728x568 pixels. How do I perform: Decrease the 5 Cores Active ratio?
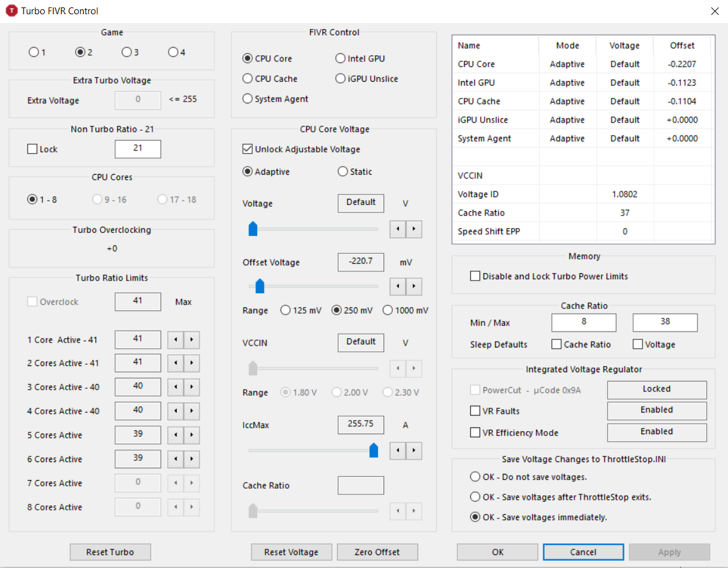tap(177, 435)
